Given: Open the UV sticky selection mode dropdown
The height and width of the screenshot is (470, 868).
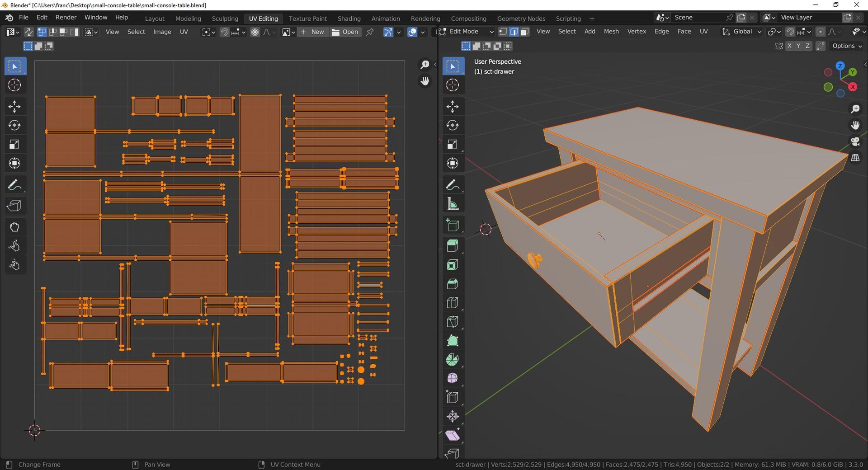Looking at the screenshot, I should point(92,32).
